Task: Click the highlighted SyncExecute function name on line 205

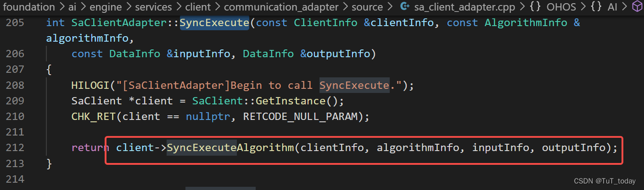Action: tap(214, 23)
